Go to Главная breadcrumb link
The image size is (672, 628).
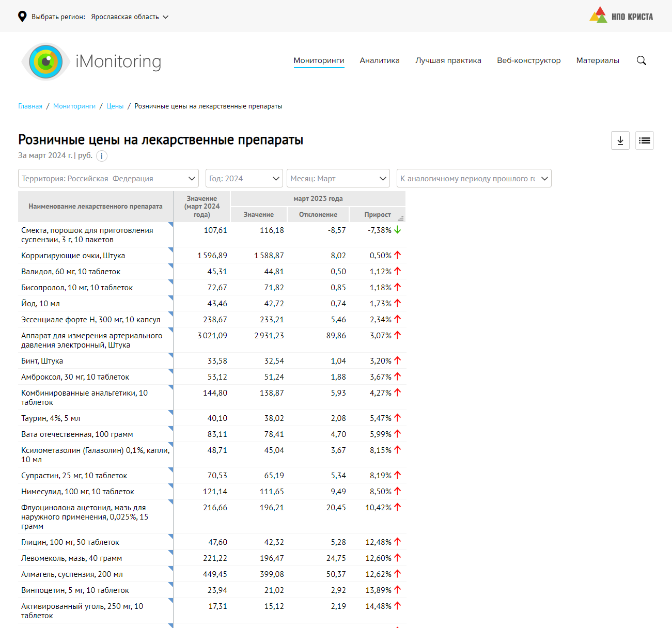(x=30, y=106)
